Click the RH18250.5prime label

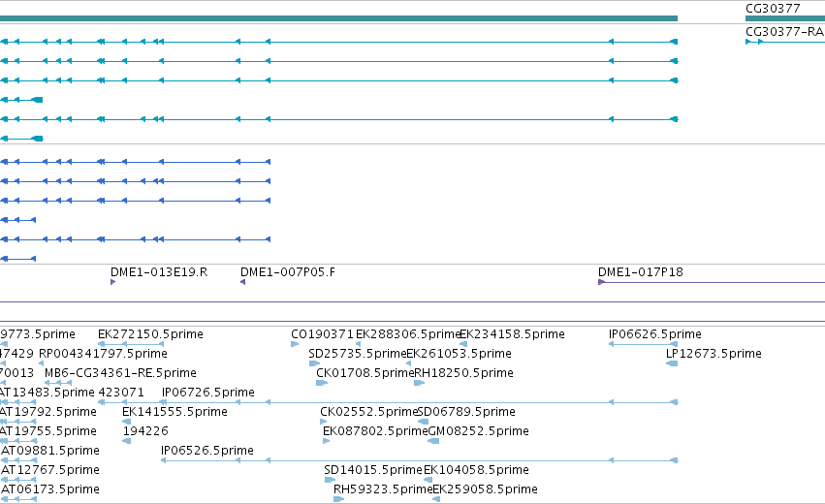[x=463, y=373]
